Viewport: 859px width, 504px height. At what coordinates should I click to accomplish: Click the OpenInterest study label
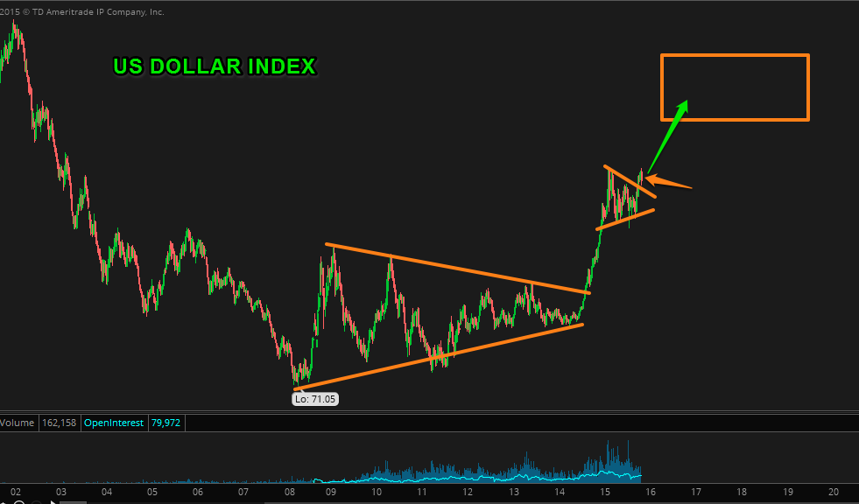[x=114, y=423]
